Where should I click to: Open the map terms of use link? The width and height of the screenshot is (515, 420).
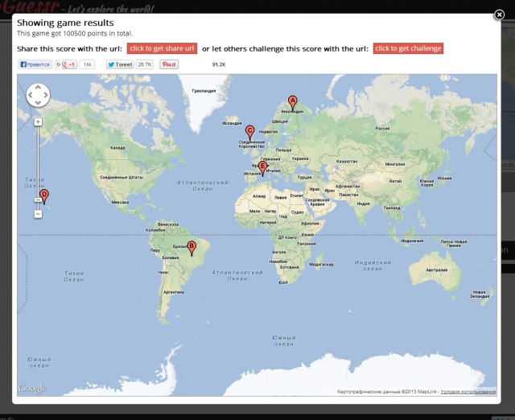tap(468, 391)
